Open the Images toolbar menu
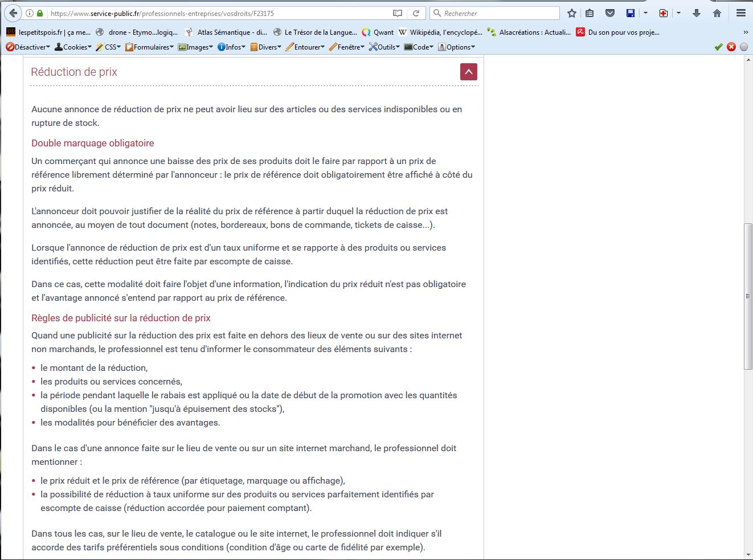The height and width of the screenshot is (560, 753). pyautogui.click(x=195, y=47)
